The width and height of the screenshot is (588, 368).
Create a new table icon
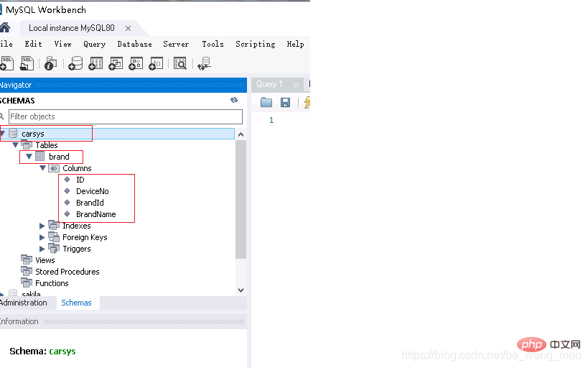coord(95,63)
